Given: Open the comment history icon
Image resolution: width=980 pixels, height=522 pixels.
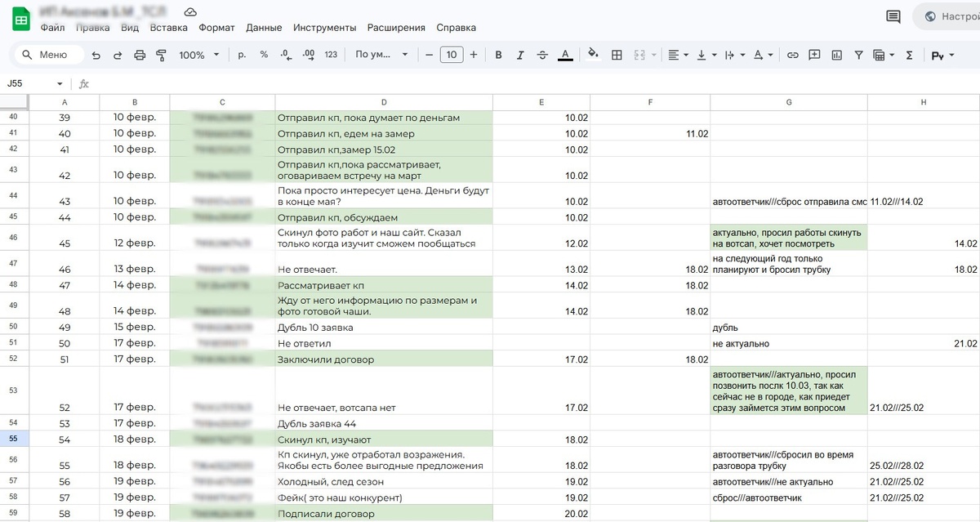Looking at the screenshot, I should pos(893,16).
